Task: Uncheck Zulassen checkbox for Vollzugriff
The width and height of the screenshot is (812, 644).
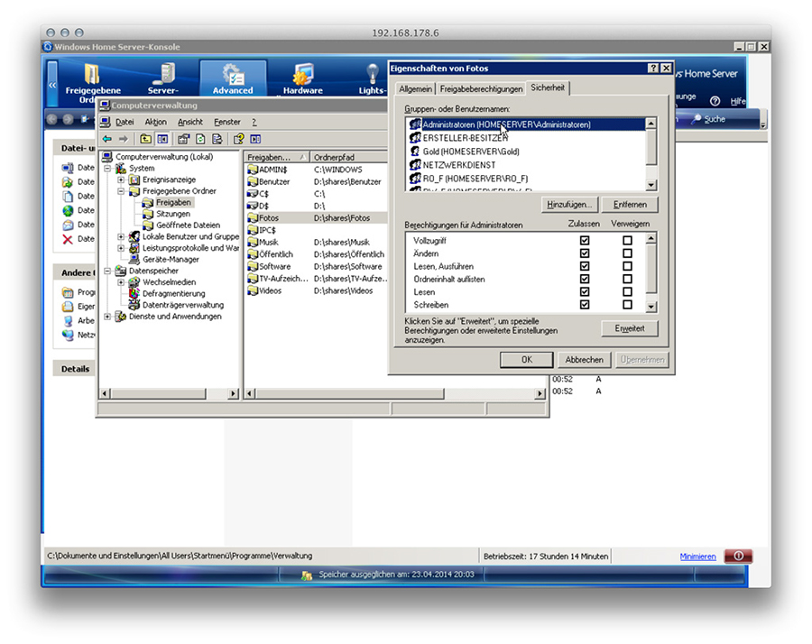Action: 585,241
